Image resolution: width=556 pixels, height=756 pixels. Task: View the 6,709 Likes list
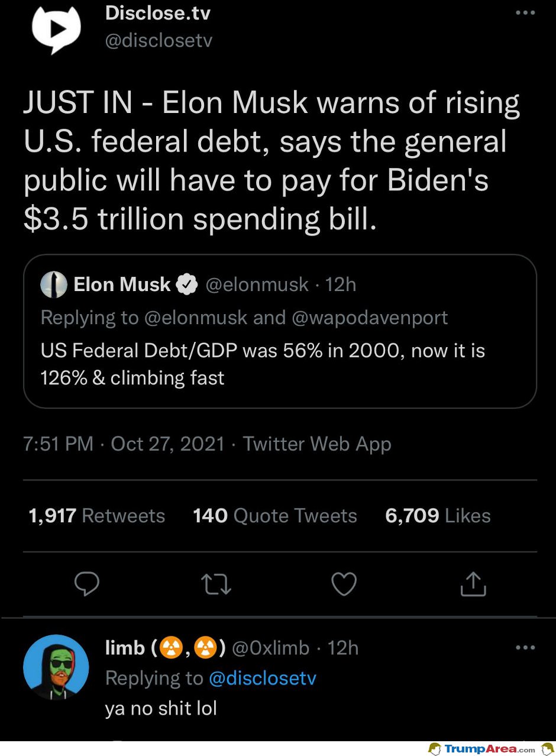coord(438,516)
